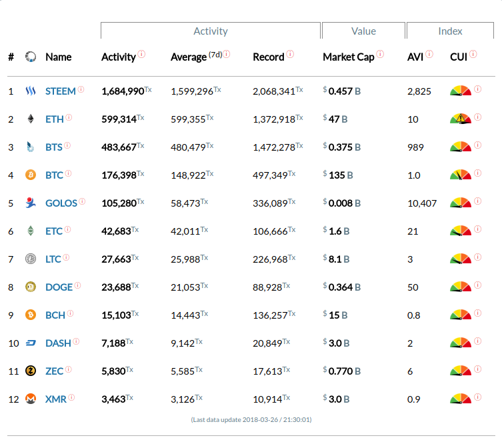Open the DASH coin link

(58, 343)
